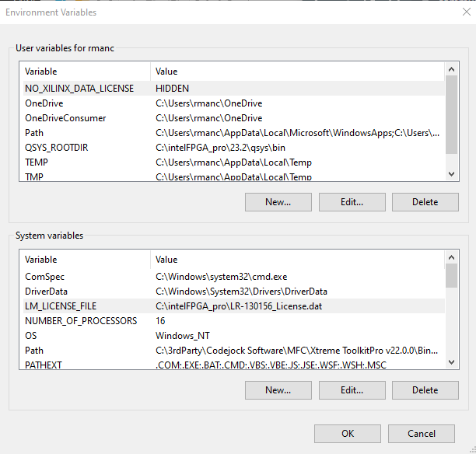
Task: Select the LM_LICENSE_FILE system variable
Action: click(61, 306)
